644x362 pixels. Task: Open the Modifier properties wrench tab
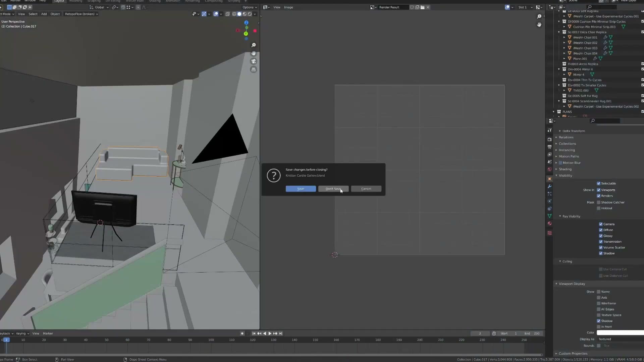(549, 186)
